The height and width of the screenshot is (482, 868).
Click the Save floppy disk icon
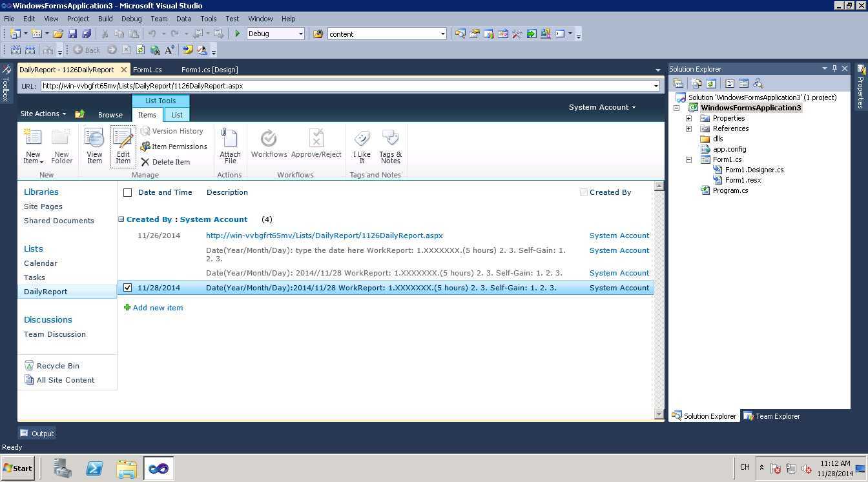click(x=72, y=34)
